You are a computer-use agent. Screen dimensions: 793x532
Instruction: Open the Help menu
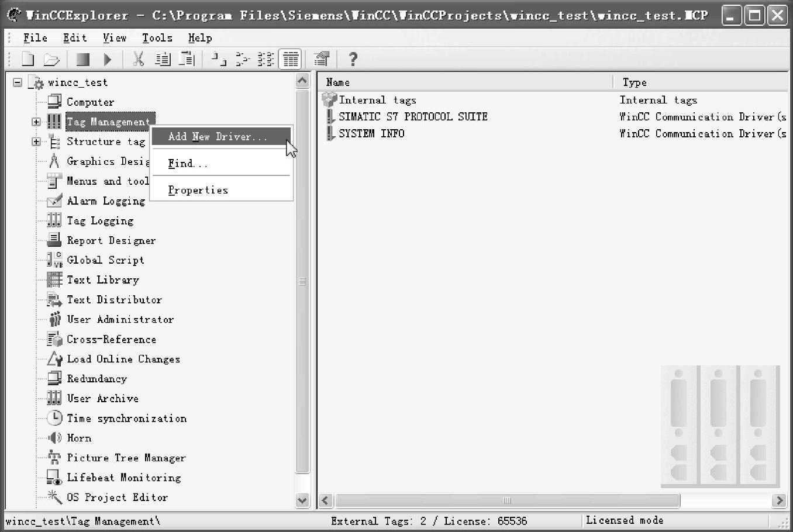pos(200,38)
